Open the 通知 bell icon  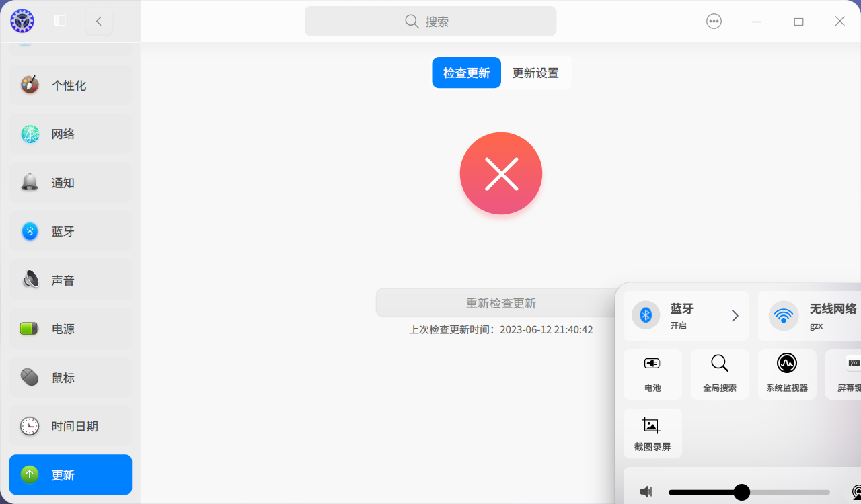click(30, 182)
